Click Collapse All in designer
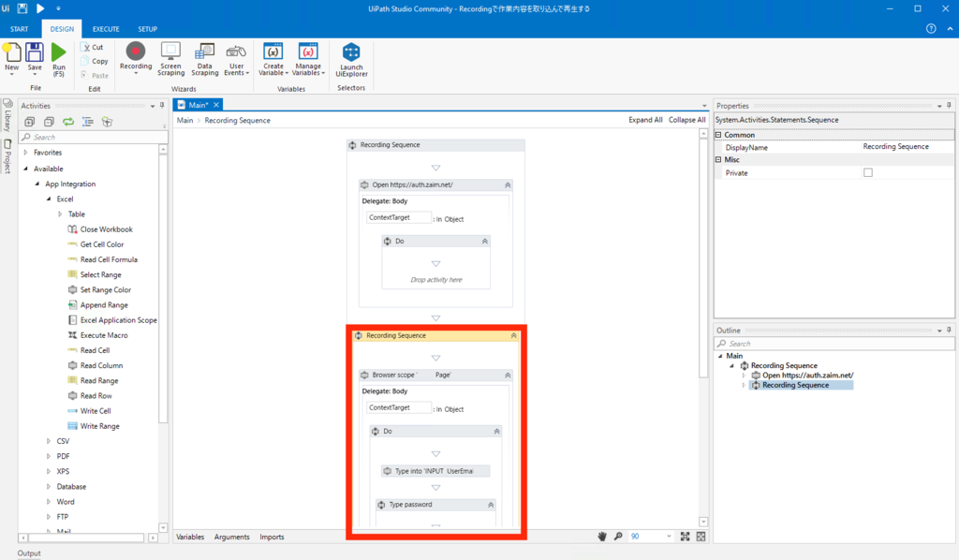 coord(686,120)
